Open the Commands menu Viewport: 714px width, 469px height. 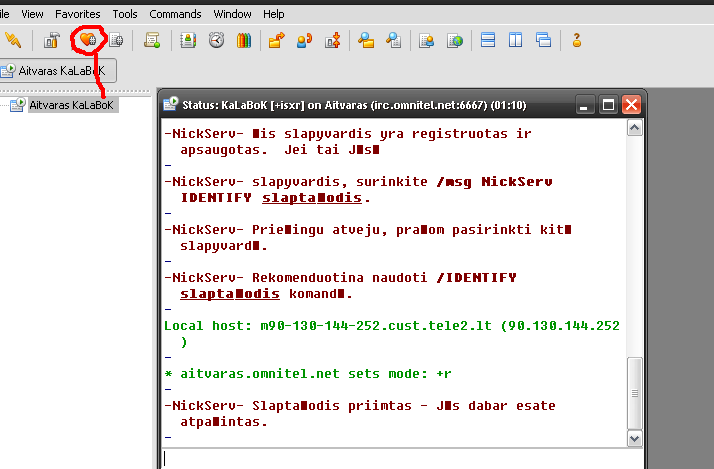(175, 14)
